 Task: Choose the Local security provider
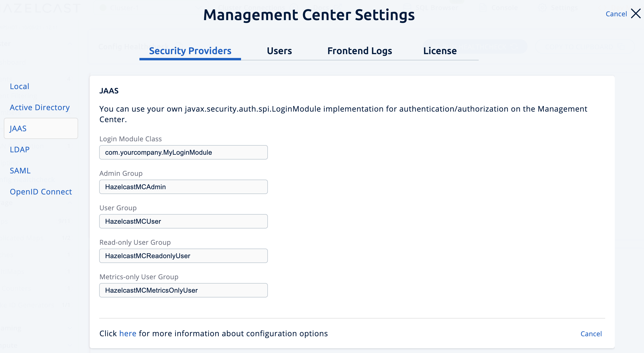click(x=19, y=86)
